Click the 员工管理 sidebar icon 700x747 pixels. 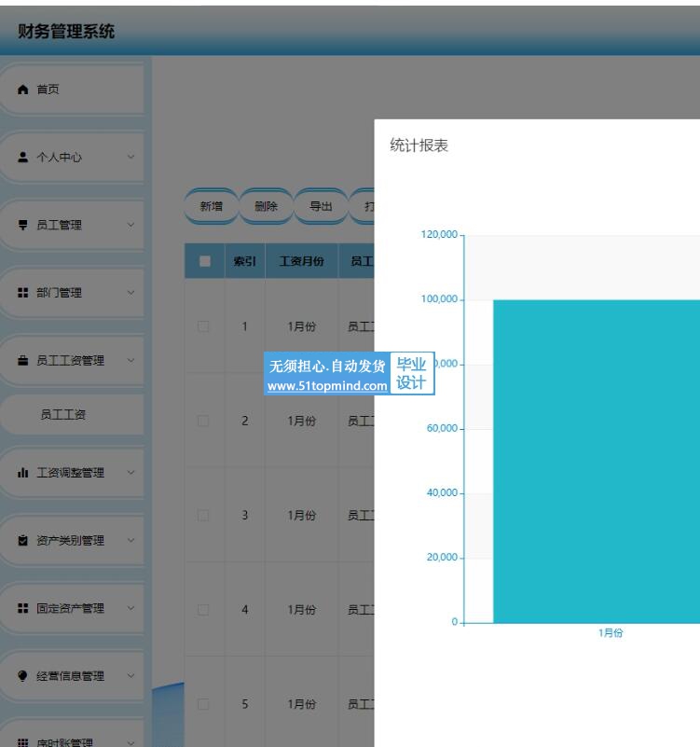tap(23, 225)
